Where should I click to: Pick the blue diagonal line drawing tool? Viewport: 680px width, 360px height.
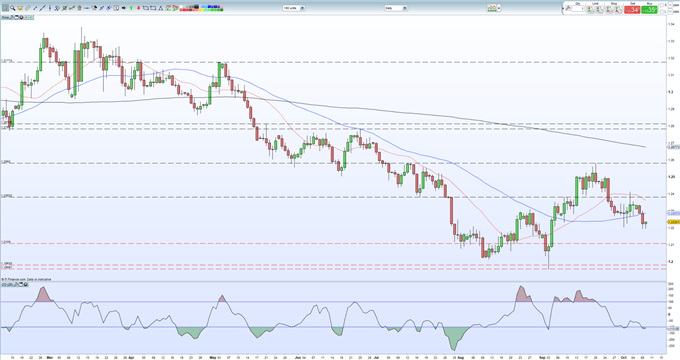[42, 8]
